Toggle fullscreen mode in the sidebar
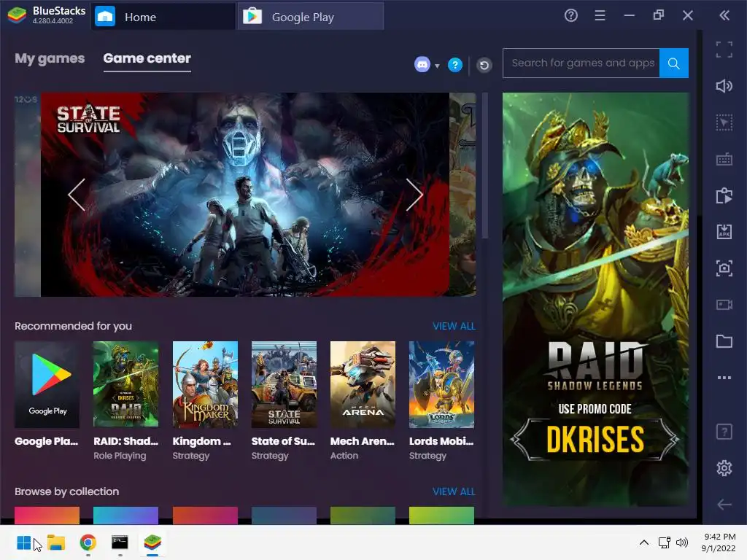The width and height of the screenshot is (747, 560). click(724, 50)
